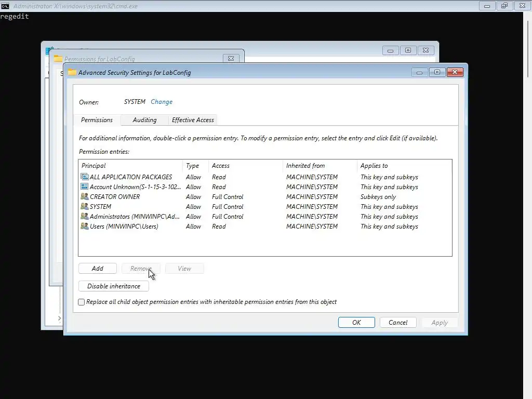532x399 pixels.
Task: Open the Auditing tab
Action: (144, 120)
